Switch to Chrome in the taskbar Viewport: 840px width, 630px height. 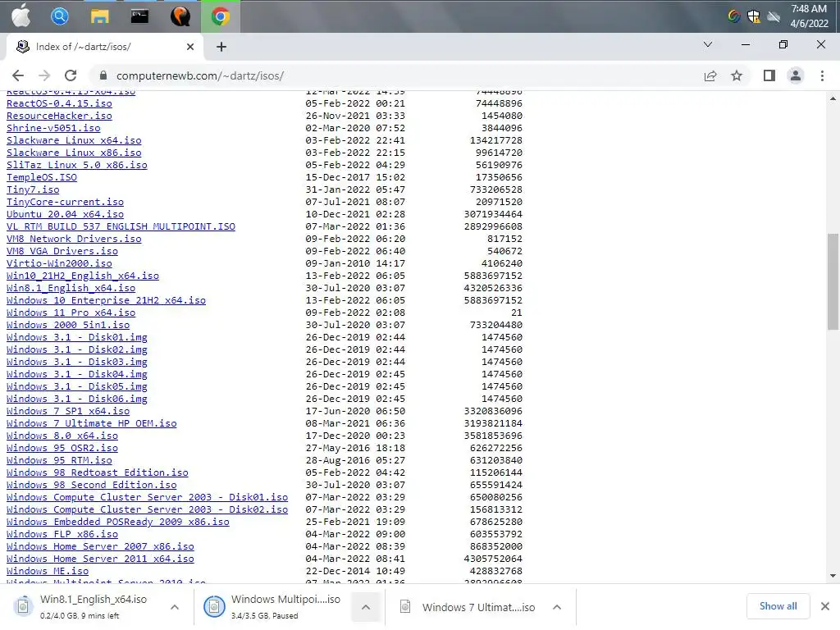(x=220, y=16)
